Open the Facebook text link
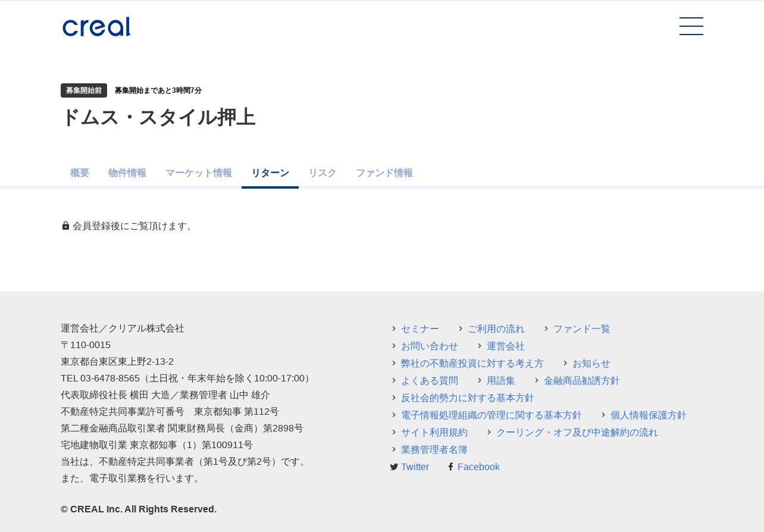The height and width of the screenshot is (532, 764). pyautogui.click(x=478, y=467)
